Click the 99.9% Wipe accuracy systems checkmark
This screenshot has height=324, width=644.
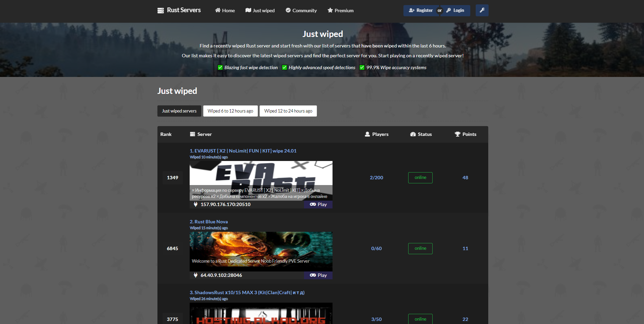tap(362, 67)
